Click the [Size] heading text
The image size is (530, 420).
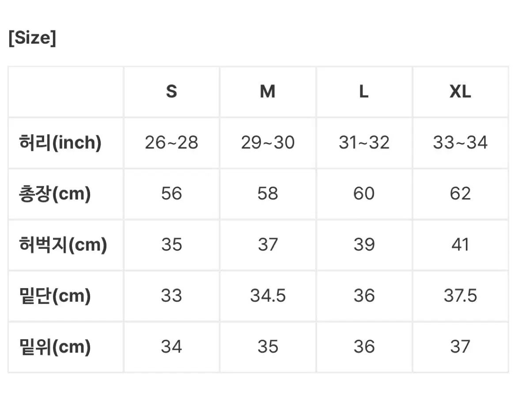pyautogui.click(x=32, y=38)
